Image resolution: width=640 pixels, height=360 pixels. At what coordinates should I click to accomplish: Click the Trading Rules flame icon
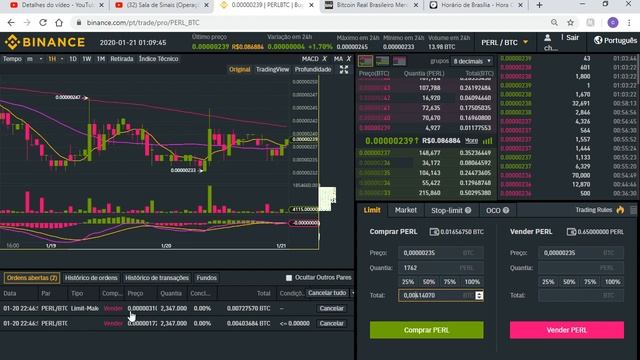(x=620, y=210)
